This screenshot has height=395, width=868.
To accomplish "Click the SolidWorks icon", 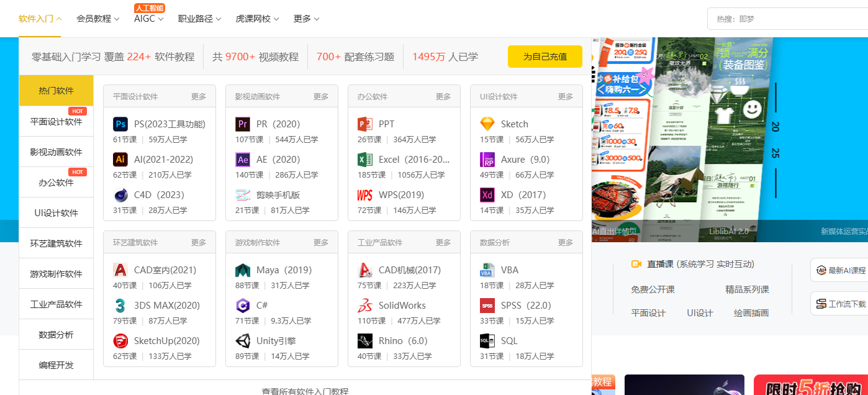I will (365, 306).
